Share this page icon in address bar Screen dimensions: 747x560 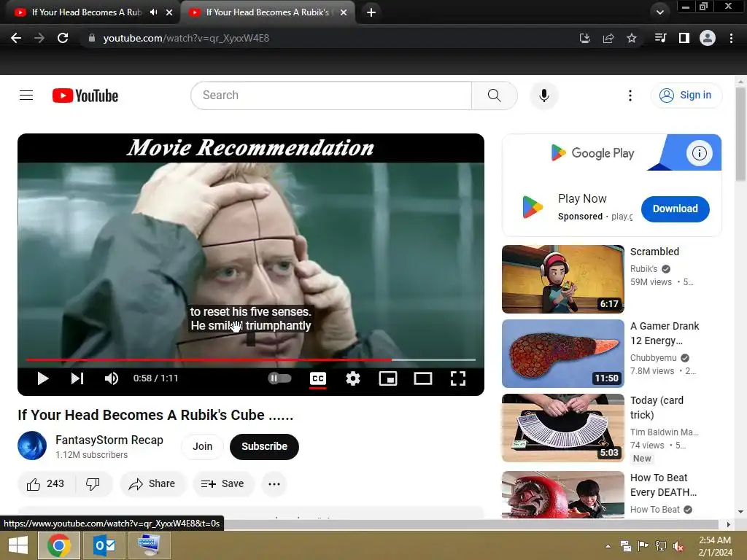coord(608,38)
